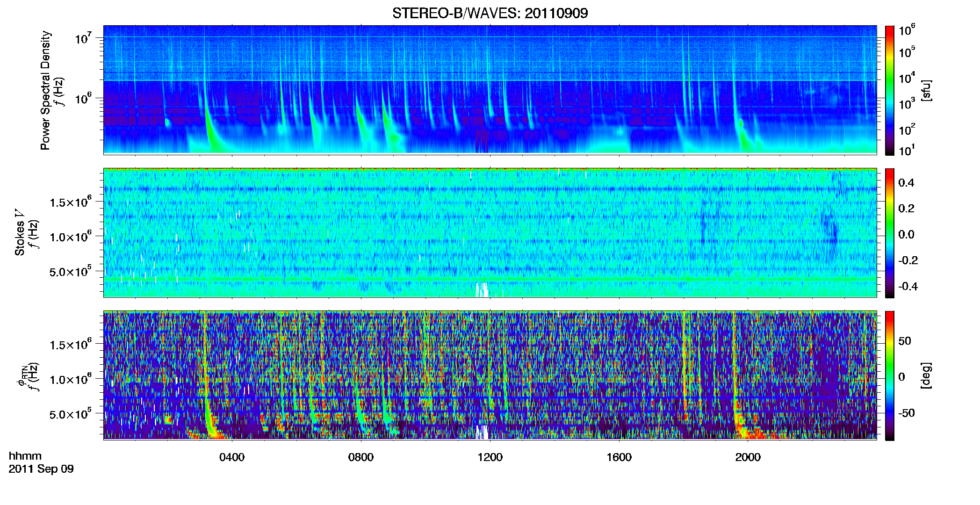The image size is (980, 505).
Task: Click the 5.0×10^5 tick on phi panel
Action: pyautogui.click(x=71, y=413)
